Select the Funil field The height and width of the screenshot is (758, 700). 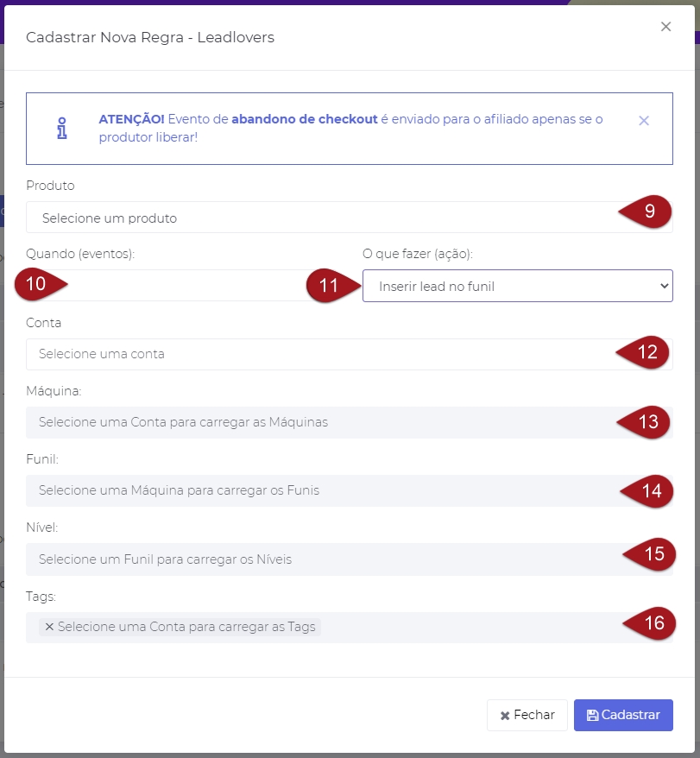(x=319, y=490)
